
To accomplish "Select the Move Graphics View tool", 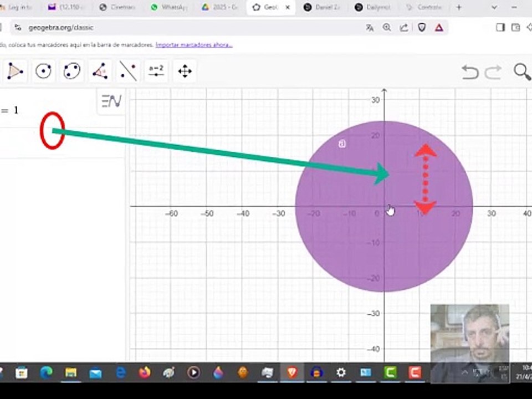I will click(185, 71).
